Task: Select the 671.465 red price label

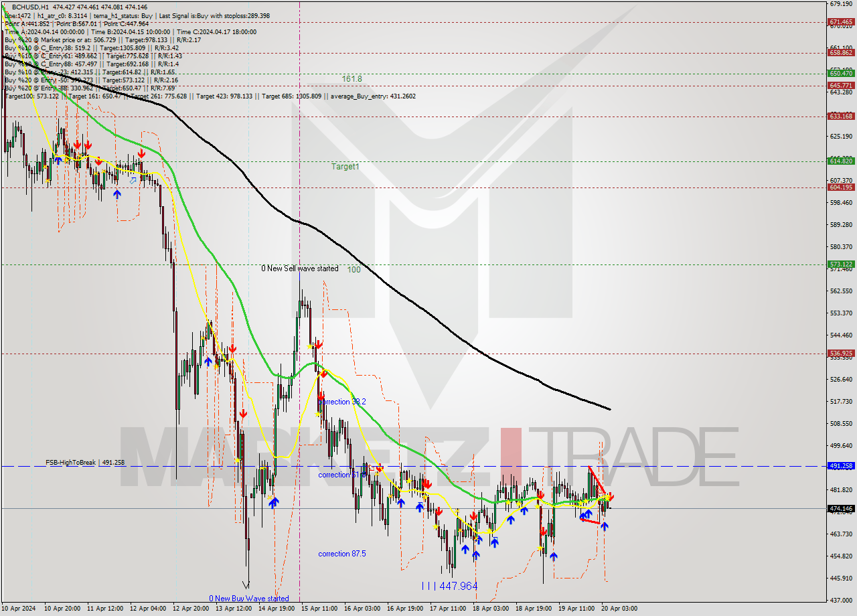Action: pos(840,22)
